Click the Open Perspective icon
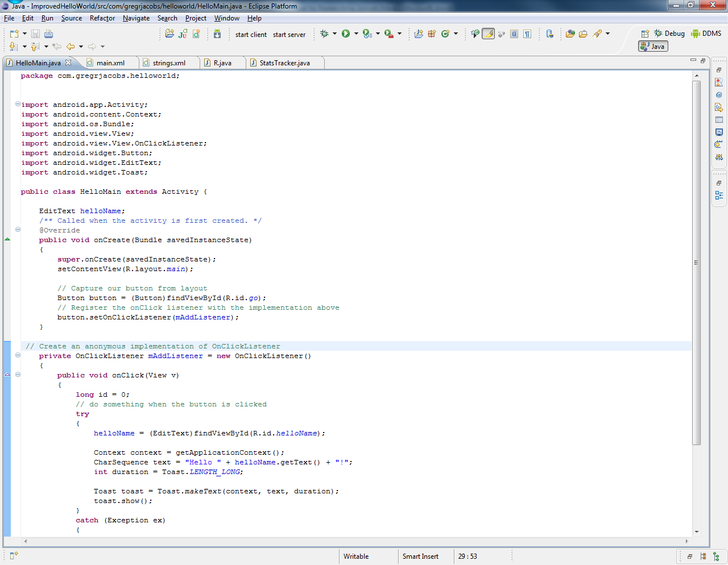 (x=645, y=34)
